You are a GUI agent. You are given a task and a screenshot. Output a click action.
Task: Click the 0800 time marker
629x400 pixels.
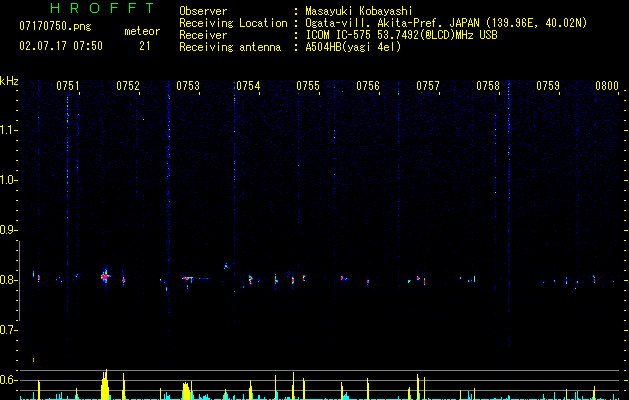point(607,86)
